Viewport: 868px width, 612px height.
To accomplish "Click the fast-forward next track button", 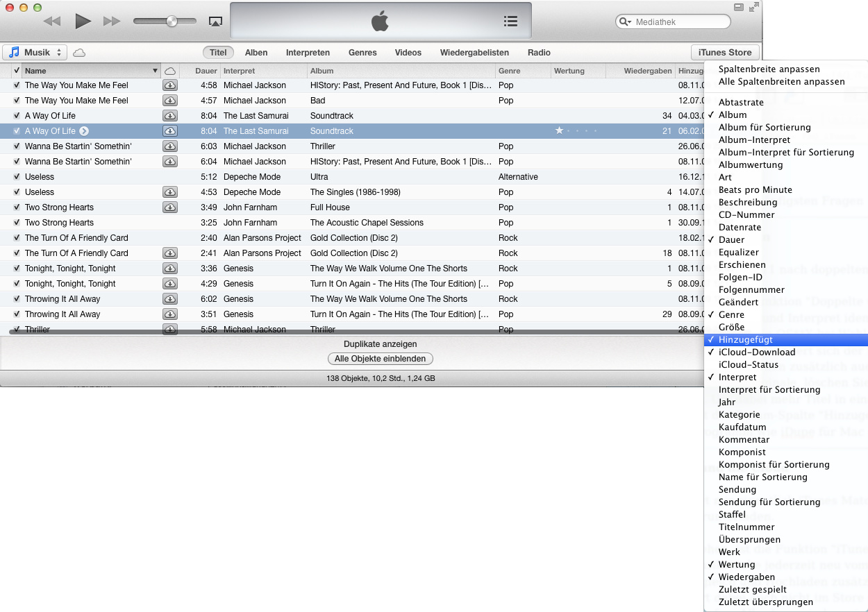I will click(x=112, y=22).
